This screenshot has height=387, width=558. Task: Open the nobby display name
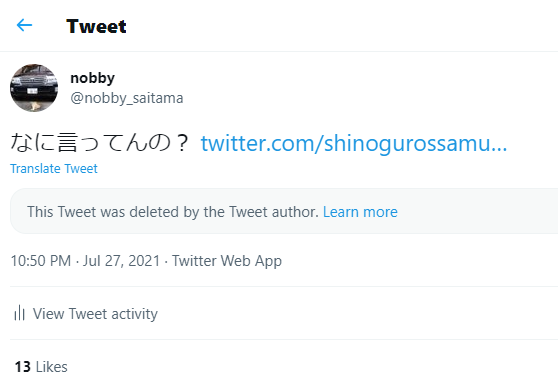click(x=93, y=78)
